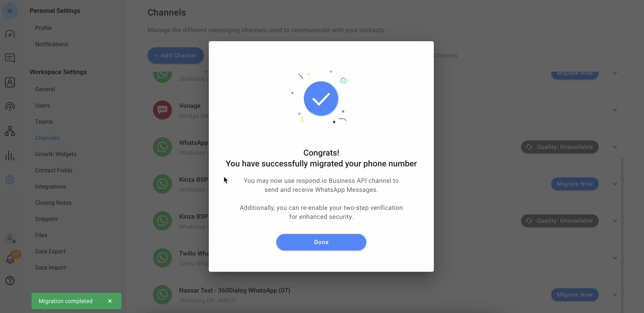Image resolution: width=644 pixels, height=313 pixels.
Task: Click Migrate Now for Nassar Test channel
Action: click(x=574, y=295)
